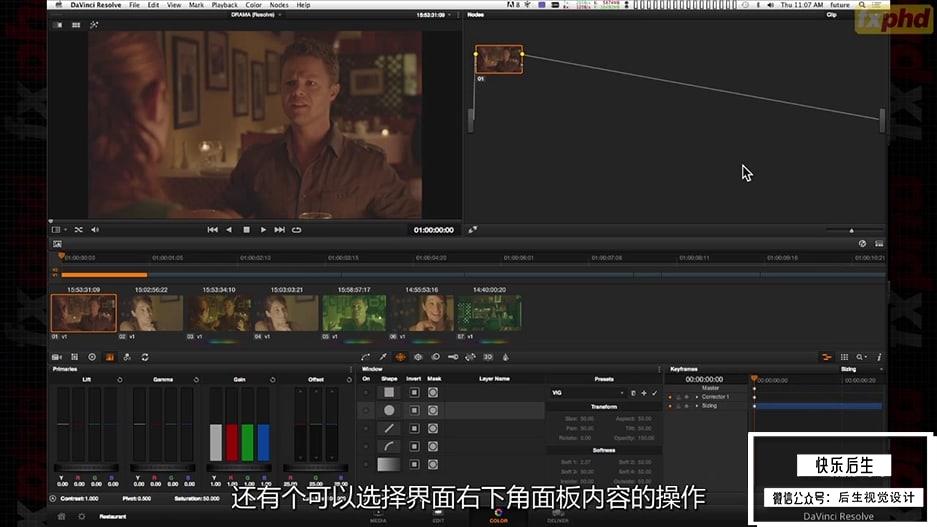The height and width of the screenshot is (527, 937).
Task: Toggle Invert on the square window row
Action: click(x=414, y=393)
